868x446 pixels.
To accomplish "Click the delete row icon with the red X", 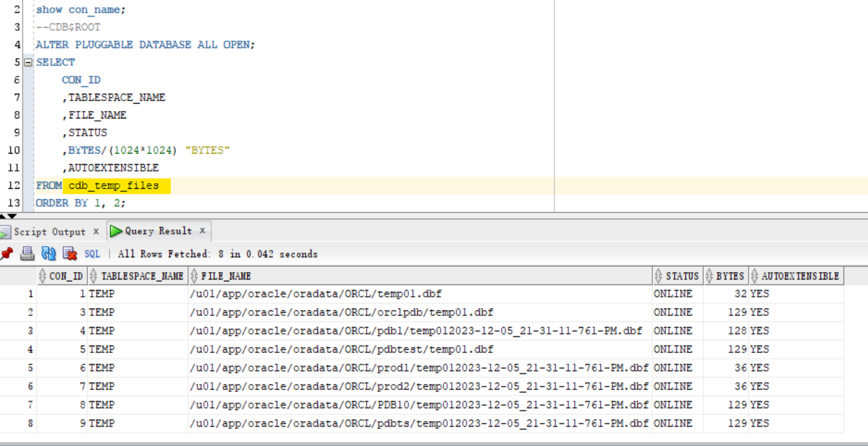I will tap(70, 254).
